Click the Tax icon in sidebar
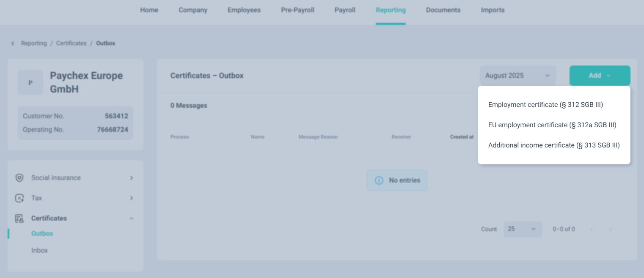 pos(19,198)
